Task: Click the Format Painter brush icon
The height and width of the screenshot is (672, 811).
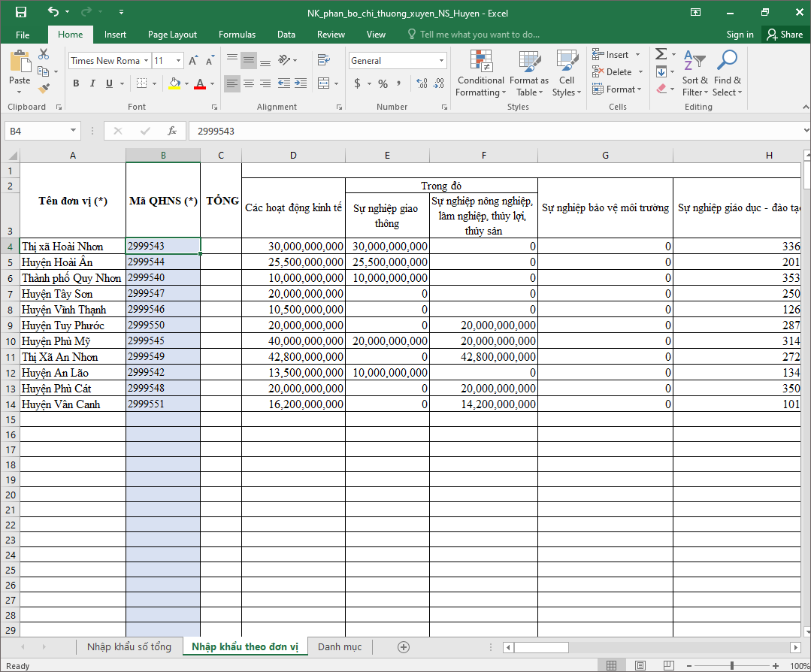Action: pyautogui.click(x=44, y=87)
